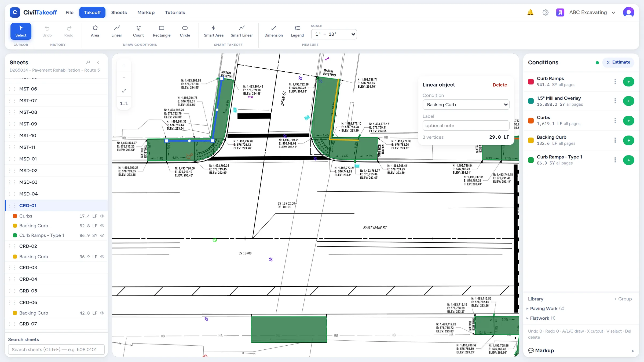Viewport: 644px width, 362px height.
Task: Toggle visibility of Backing Curb 36.9 LF
Action: [102, 257]
